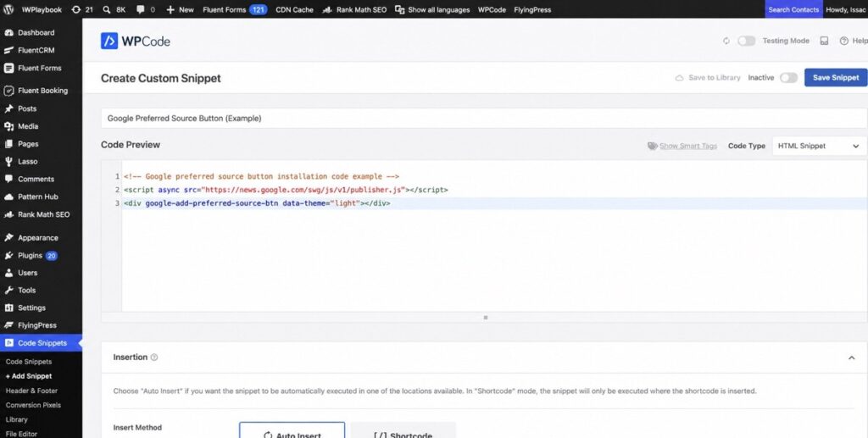This screenshot has width=868, height=438.
Task: Click Save to Library
Action: [708, 78]
